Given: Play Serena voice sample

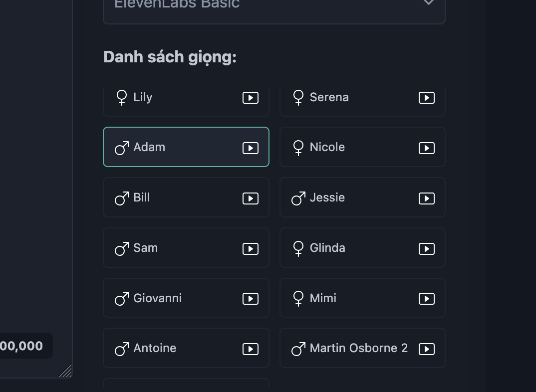Looking at the screenshot, I should point(427,98).
